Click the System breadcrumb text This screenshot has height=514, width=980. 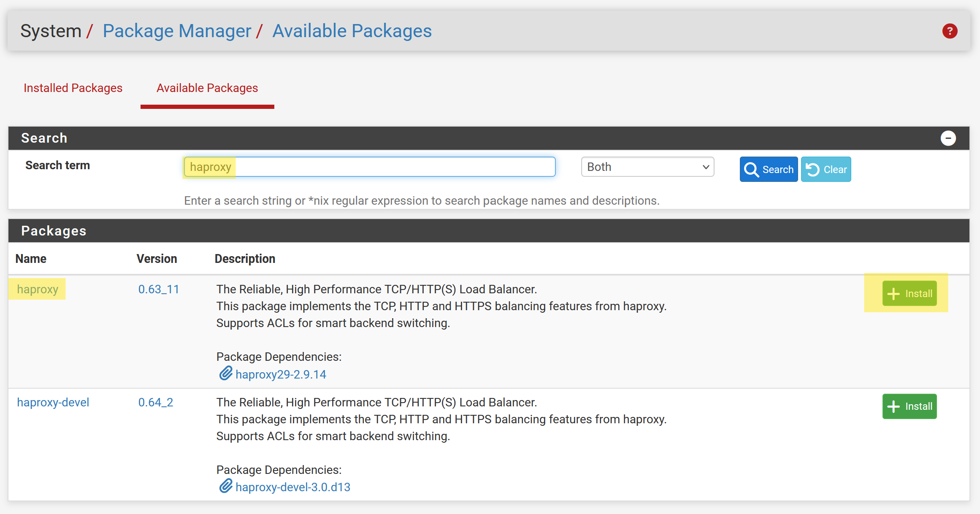[x=51, y=31]
